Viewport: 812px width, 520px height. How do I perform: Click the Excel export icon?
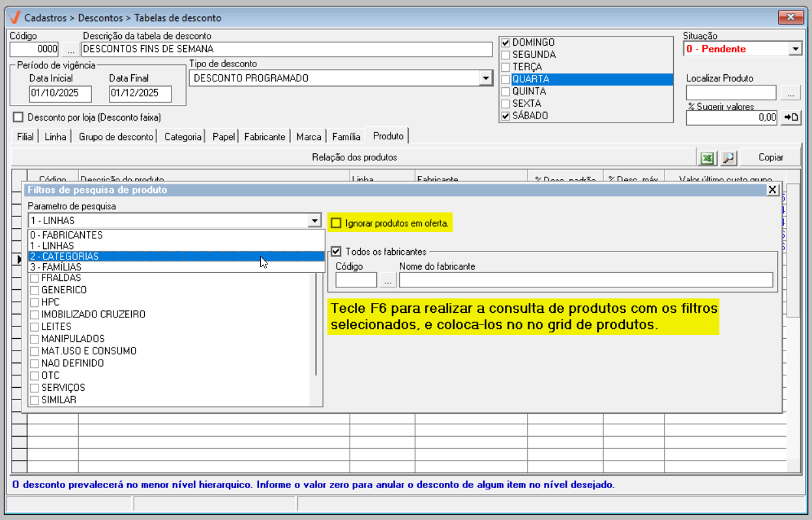click(x=707, y=158)
